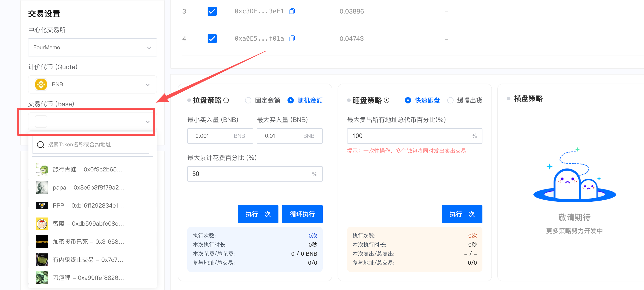Open the FourMeme exchange dropdown
The image size is (644, 290).
92,47
